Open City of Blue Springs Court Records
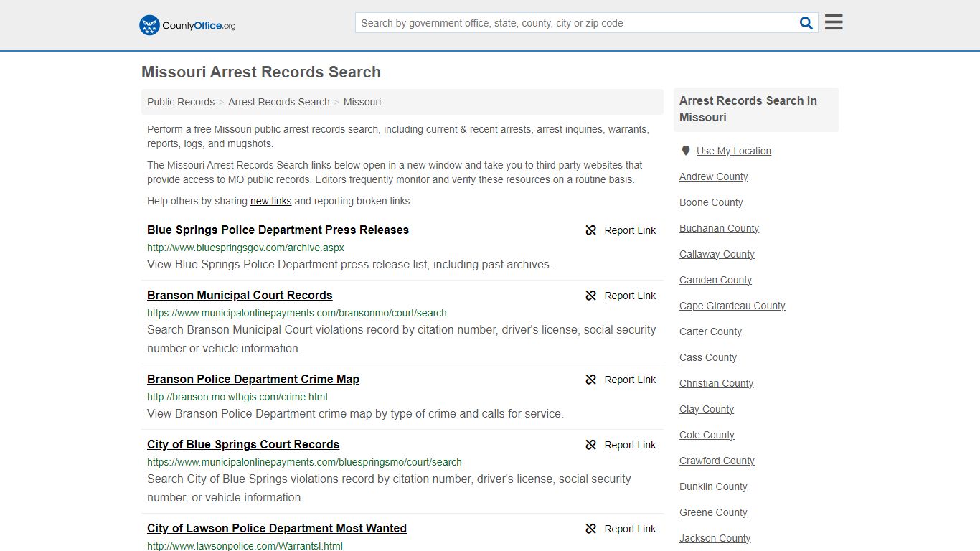The height and width of the screenshot is (551, 980). point(243,444)
